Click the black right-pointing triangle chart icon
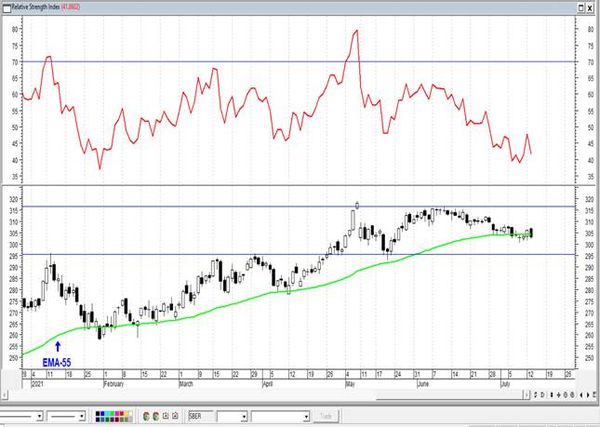This screenshot has height=427, width=600. point(588,395)
